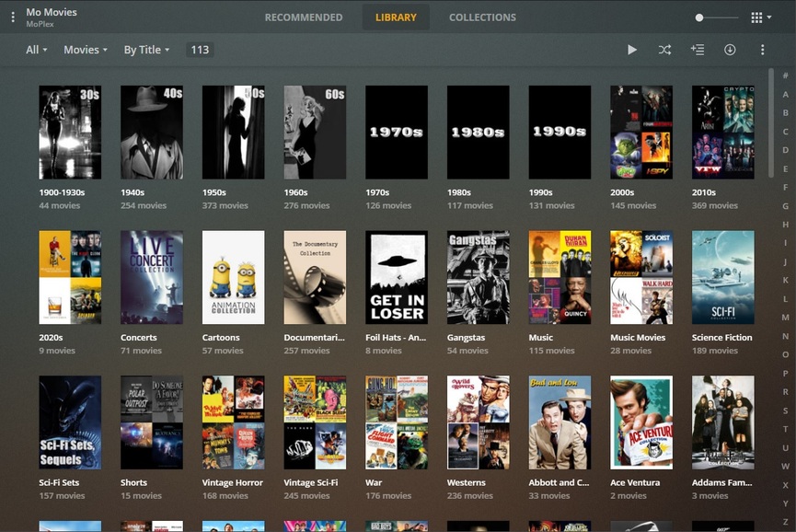796x532 pixels.
Task: Jump to letter Z in index
Action: coord(785,522)
